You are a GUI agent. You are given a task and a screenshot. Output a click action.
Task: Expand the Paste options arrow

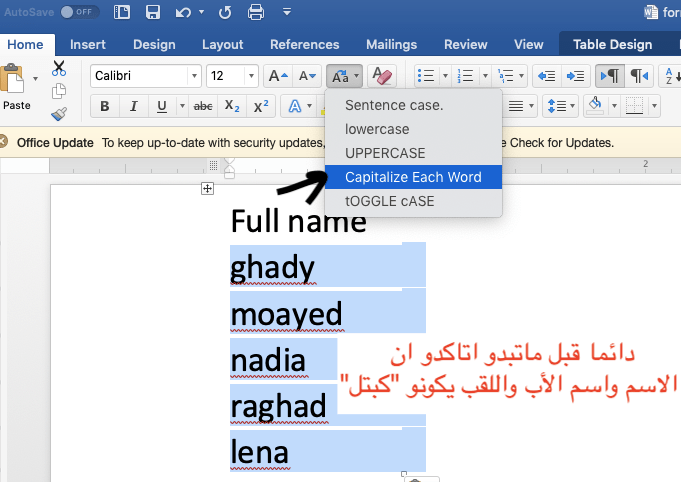pyautogui.click(x=36, y=78)
